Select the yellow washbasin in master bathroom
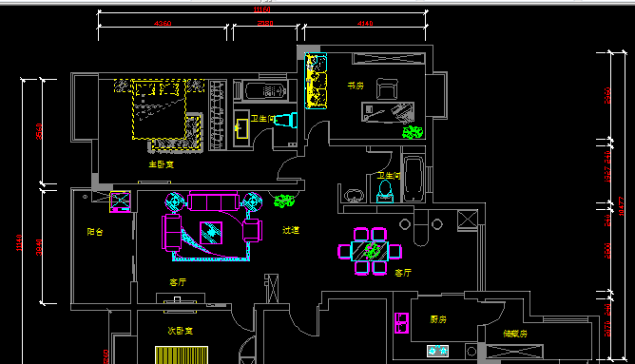Viewport: 635px width, 364px height. point(242,128)
